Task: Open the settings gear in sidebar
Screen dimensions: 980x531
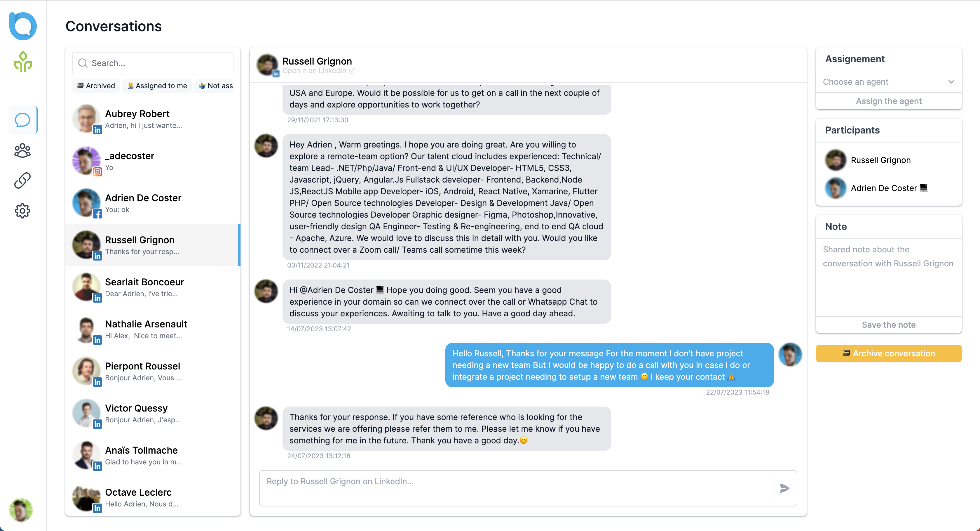Action: [22, 211]
